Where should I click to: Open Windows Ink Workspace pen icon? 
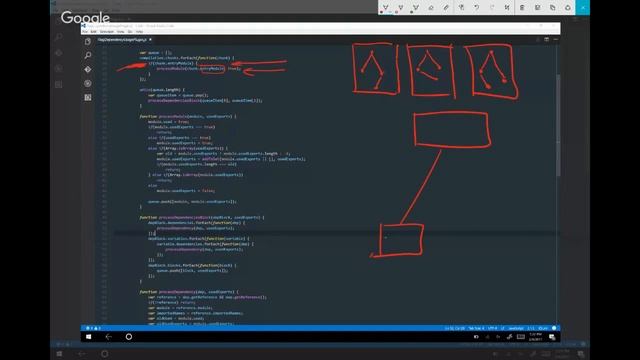pyautogui.click(x=509, y=337)
